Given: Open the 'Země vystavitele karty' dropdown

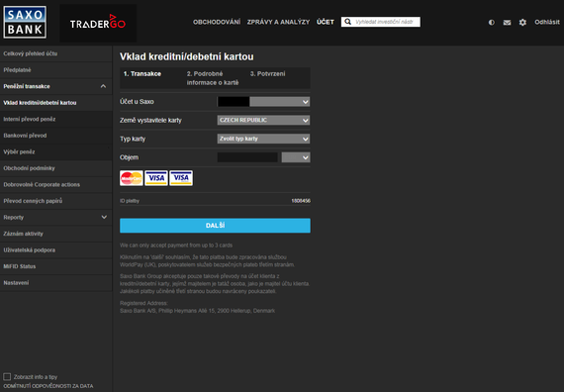Looking at the screenshot, I should pyautogui.click(x=263, y=120).
